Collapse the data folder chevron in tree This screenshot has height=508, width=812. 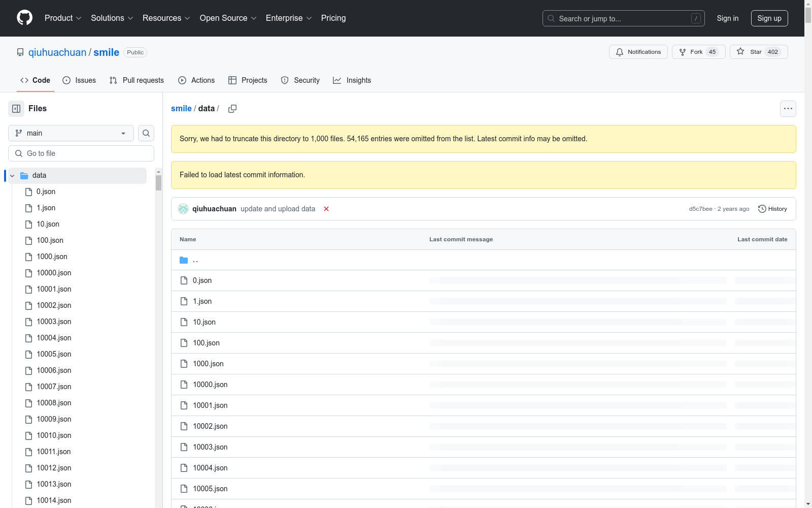point(12,176)
